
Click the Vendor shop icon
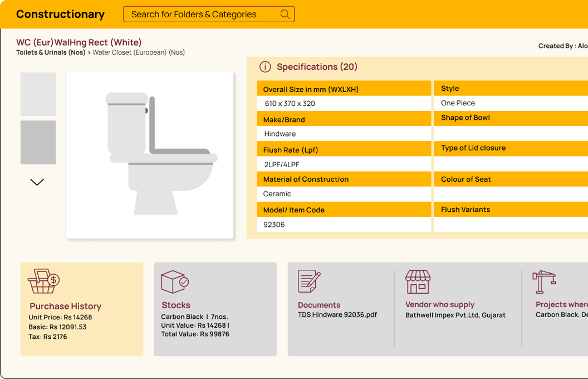[418, 282]
